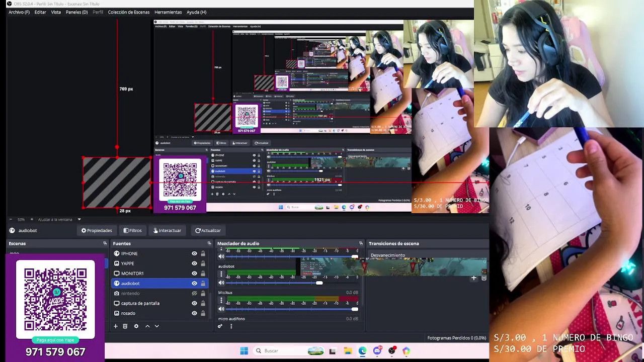Remove the selected source with trash icon
Image resolution: width=644 pixels, height=362 pixels.
(x=125, y=326)
